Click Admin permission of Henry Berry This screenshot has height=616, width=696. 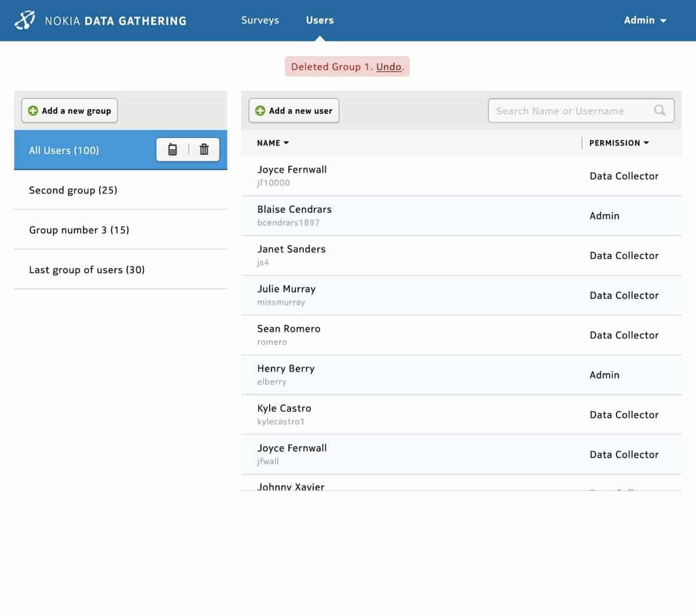coord(604,375)
